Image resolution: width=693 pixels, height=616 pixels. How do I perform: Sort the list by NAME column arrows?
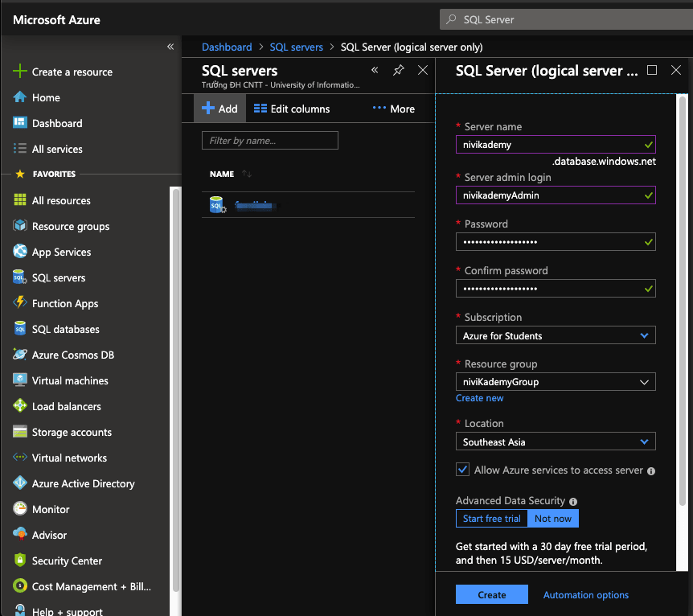click(x=247, y=174)
